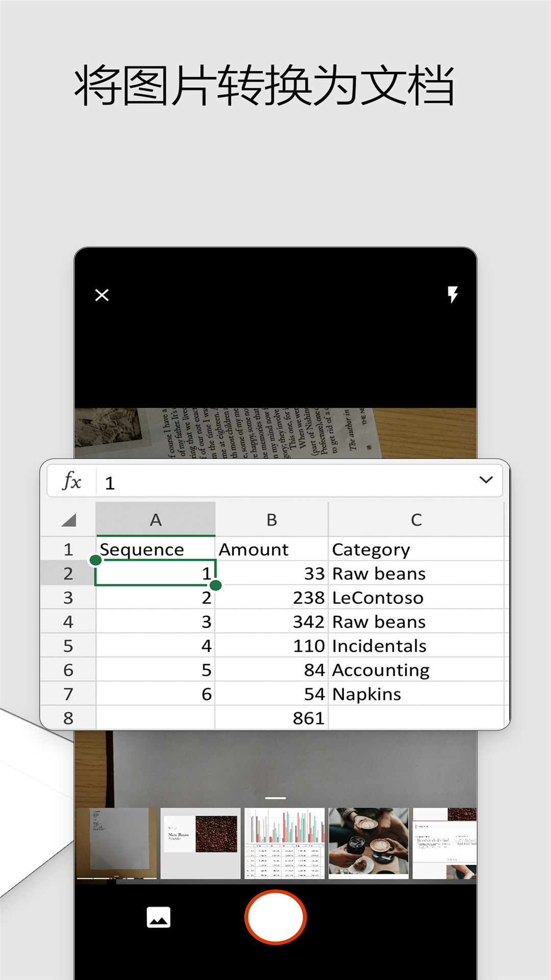This screenshot has height=980, width=551.
Task: Select all cells via corner triangle
Action: [x=68, y=520]
